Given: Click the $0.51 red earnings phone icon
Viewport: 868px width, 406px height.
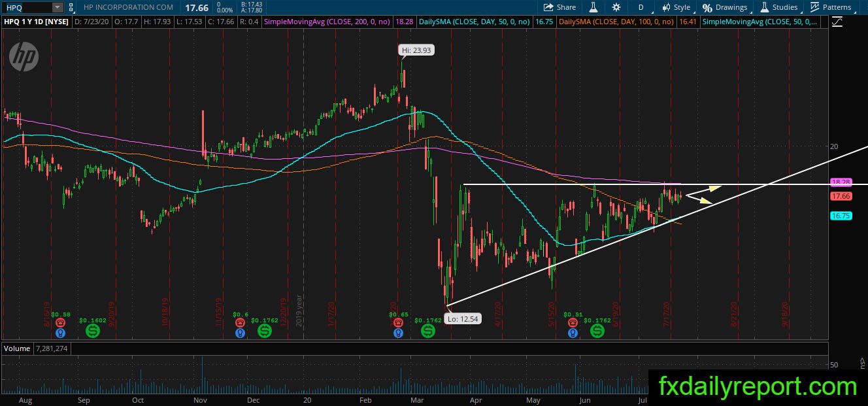Looking at the screenshot, I should point(573,322).
